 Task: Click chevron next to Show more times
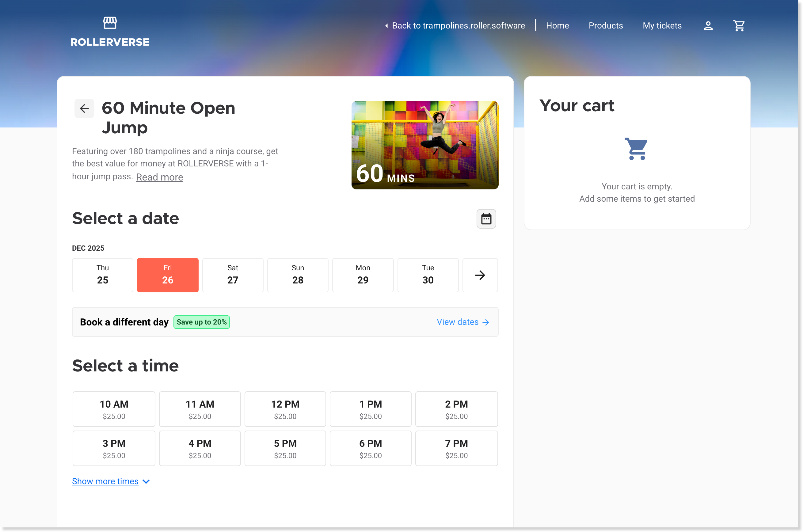146,481
